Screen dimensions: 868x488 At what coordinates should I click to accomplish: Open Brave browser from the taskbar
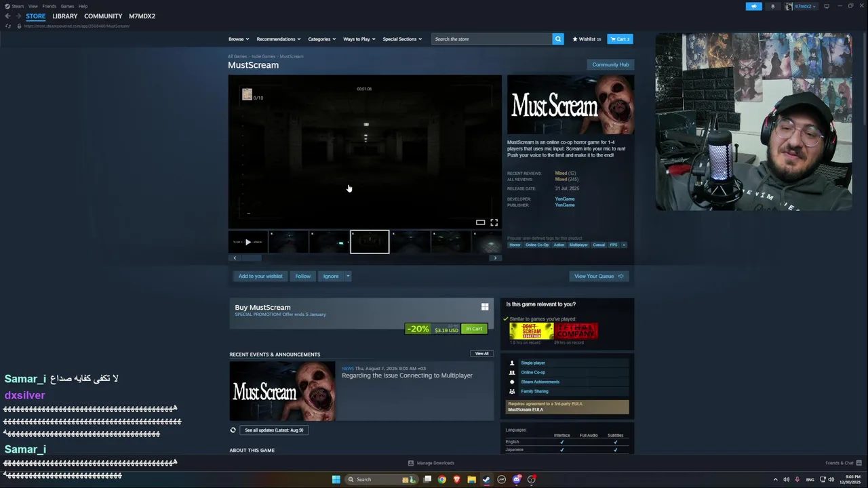click(456, 479)
